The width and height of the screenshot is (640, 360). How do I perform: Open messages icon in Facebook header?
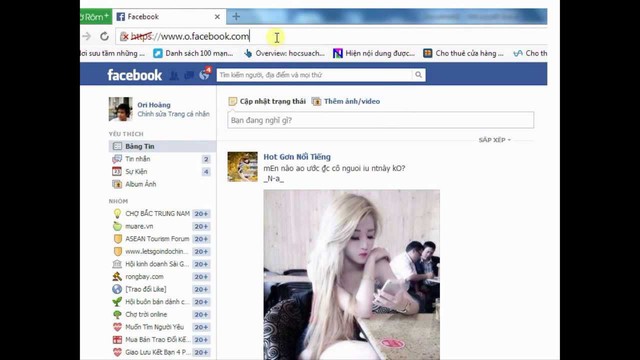189,76
